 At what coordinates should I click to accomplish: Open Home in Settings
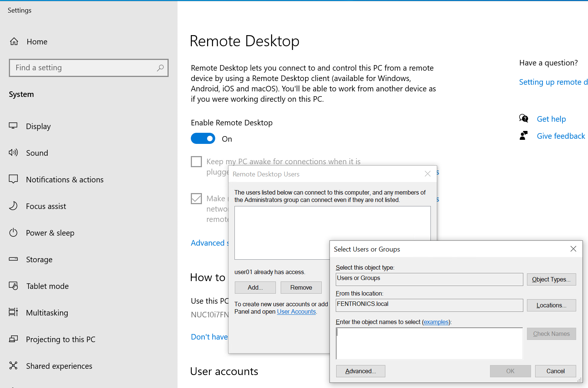click(x=37, y=42)
